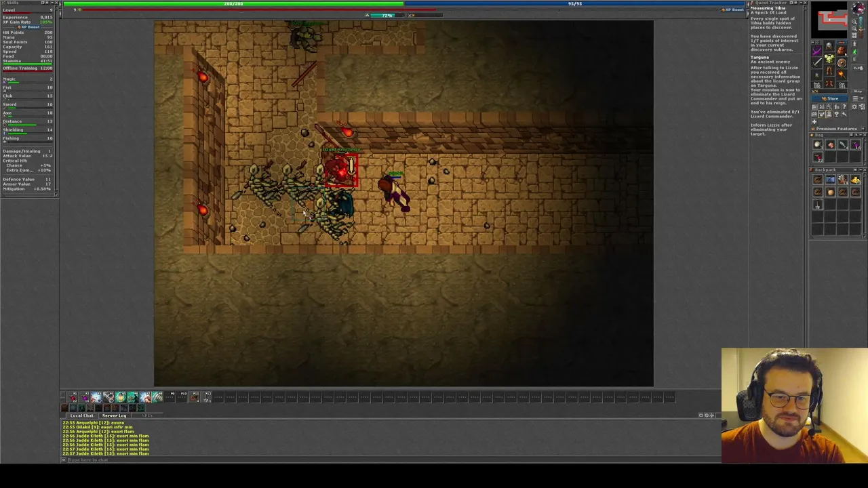The width and height of the screenshot is (868, 488).
Task: Select the torch in the equipment panel
Action: (x=842, y=75)
